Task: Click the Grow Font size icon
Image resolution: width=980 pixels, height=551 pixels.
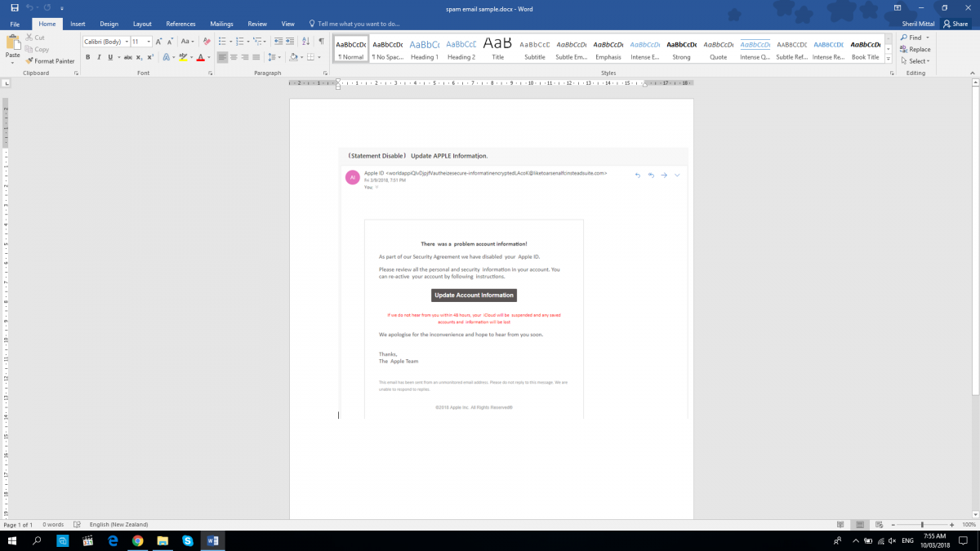Action: [x=160, y=41]
